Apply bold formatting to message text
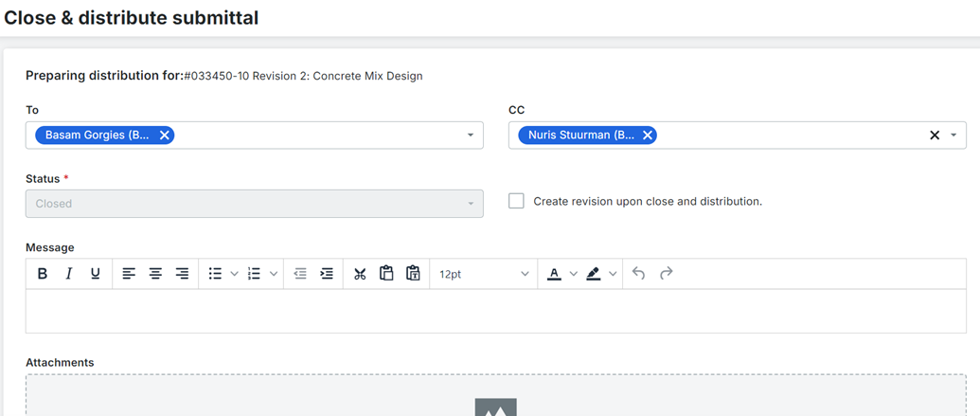Screen dimensions: 980x416 click(x=43, y=273)
